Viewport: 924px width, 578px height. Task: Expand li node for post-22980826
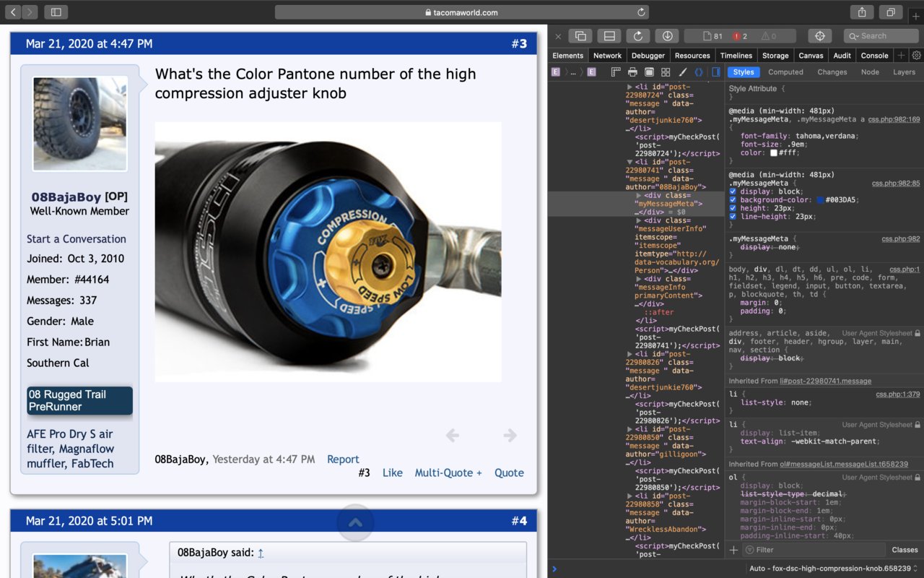click(x=629, y=354)
